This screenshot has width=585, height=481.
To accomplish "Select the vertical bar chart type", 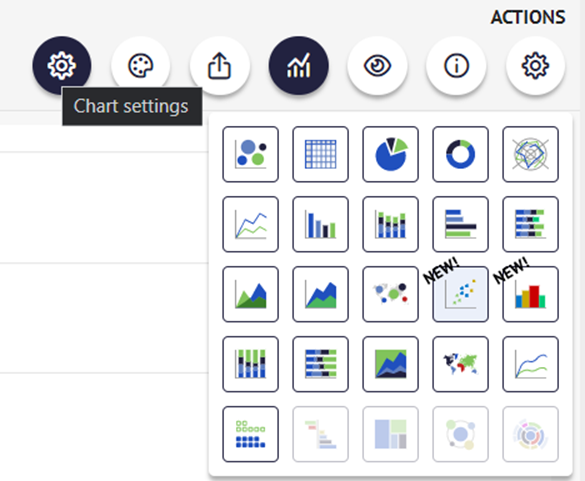I will tap(320, 224).
